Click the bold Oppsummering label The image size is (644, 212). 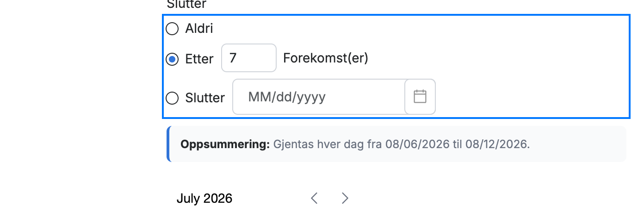(x=225, y=144)
